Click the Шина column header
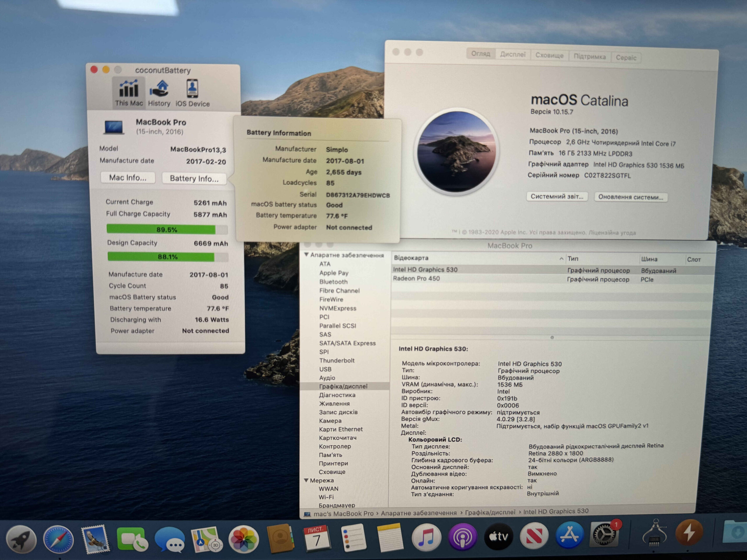This screenshot has width=747, height=560. pos(662,260)
